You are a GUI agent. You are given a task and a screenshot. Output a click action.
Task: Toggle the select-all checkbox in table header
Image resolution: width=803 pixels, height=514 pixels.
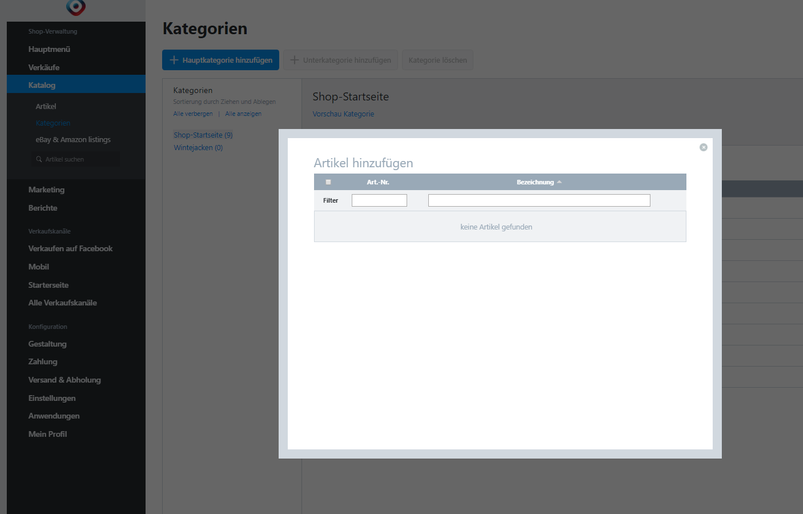click(328, 182)
